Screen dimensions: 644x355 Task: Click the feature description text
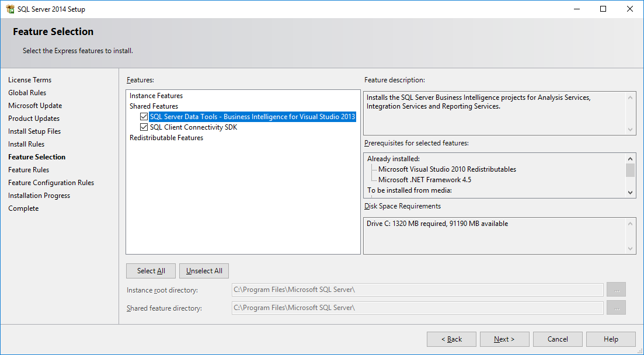[479, 102]
